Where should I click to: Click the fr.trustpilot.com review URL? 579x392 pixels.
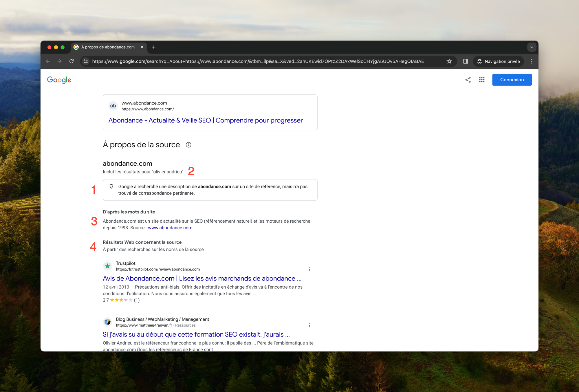click(x=158, y=269)
